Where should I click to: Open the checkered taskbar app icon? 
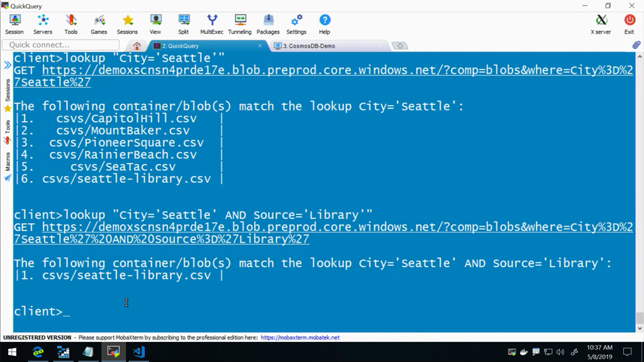[64, 352]
